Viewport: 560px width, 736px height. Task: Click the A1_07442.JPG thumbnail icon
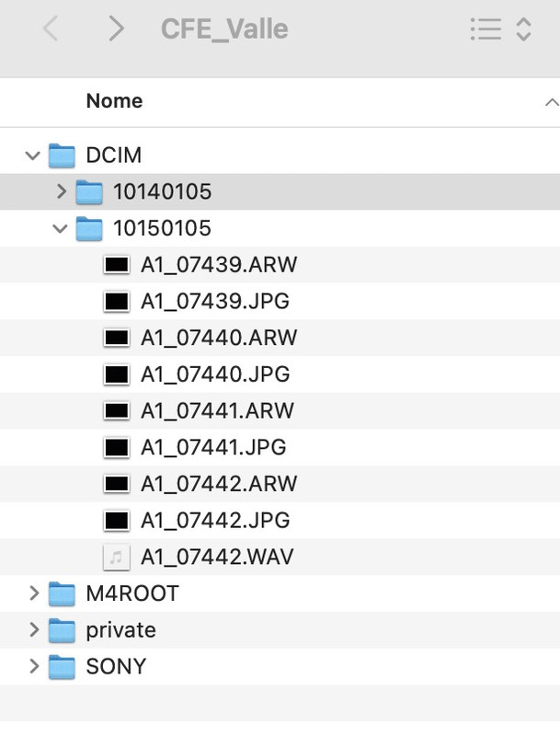[x=116, y=520]
